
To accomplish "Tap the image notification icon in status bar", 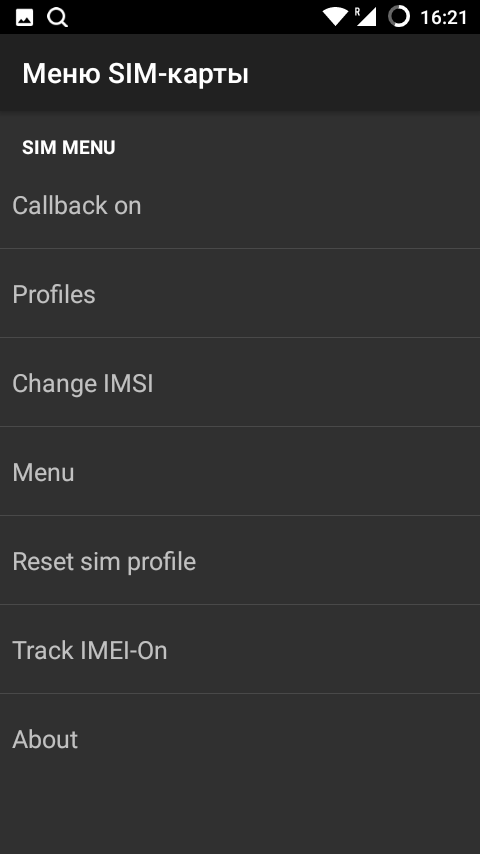I will [25, 17].
